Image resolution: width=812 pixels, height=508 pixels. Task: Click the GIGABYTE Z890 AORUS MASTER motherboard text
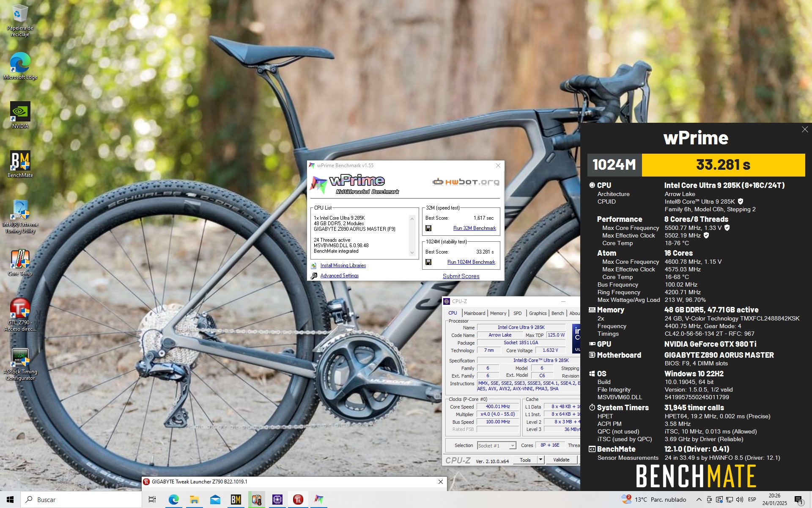click(x=719, y=355)
